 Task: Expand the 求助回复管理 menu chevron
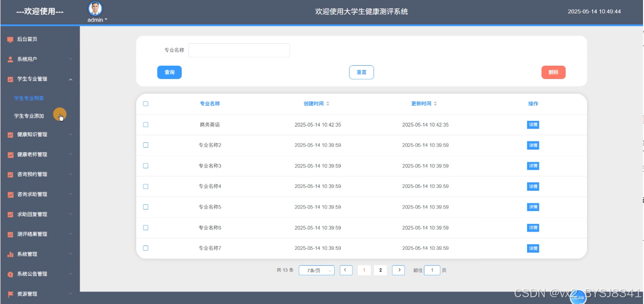[x=70, y=215]
